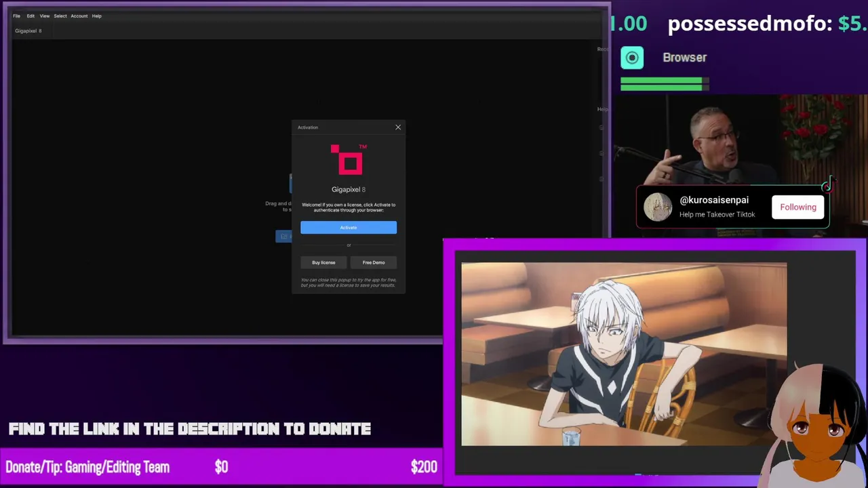Open the Account menu

pyautogui.click(x=79, y=16)
